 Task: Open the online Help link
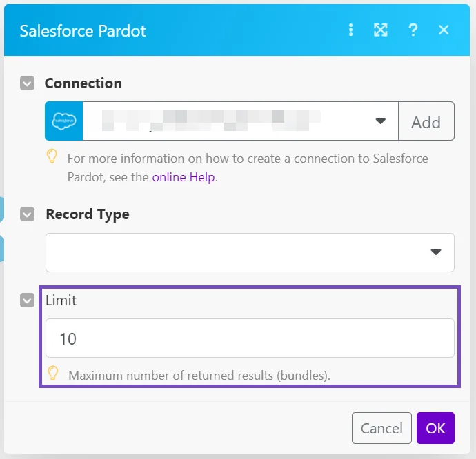[184, 177]
